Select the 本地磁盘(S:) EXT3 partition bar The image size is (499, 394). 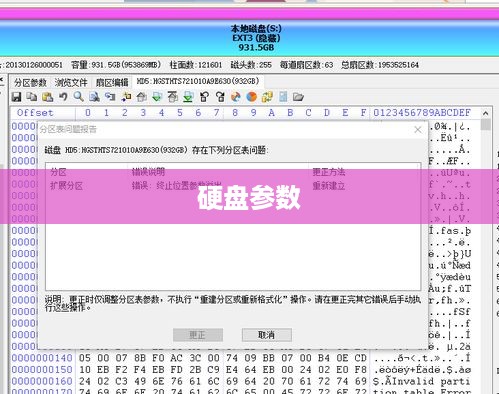[x=249, y=38]
